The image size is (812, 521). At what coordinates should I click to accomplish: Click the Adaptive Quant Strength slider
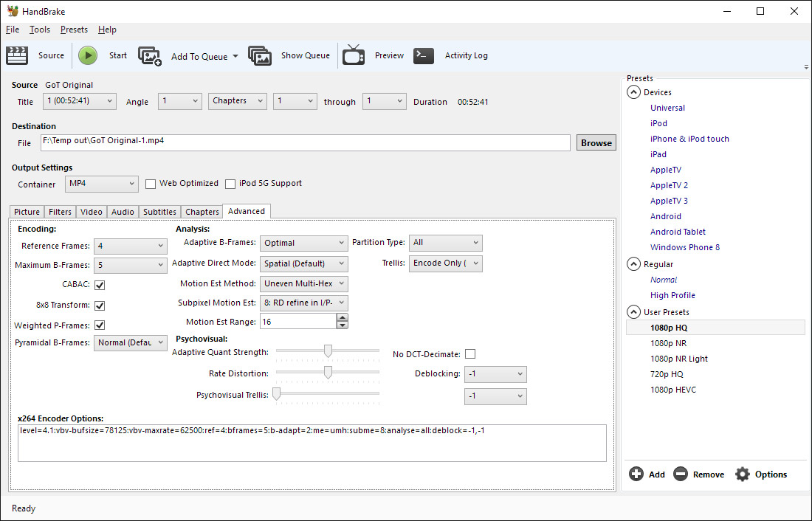(x=328, y=351)
